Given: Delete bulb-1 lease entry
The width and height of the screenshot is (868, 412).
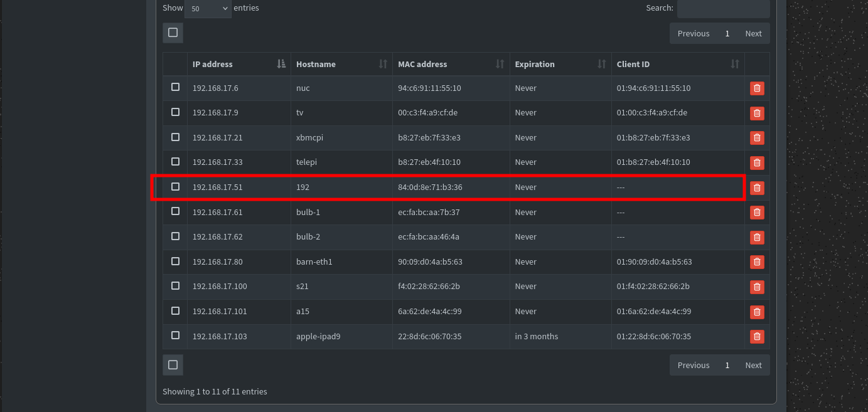Looking at the screenshot, I should click(757, 213).
